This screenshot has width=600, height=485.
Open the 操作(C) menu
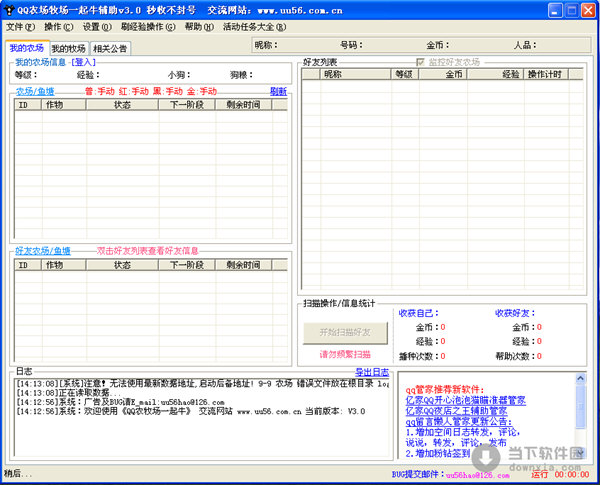coord(59,27)
